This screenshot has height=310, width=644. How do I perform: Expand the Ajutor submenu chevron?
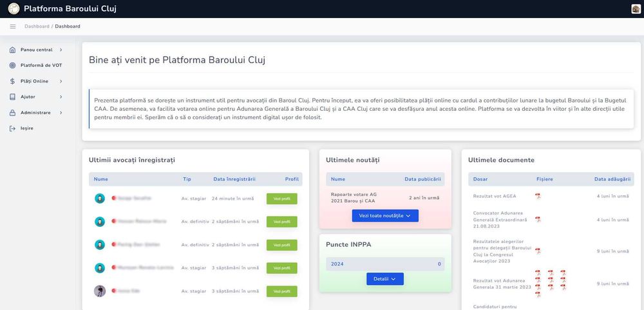[x=61, y=97]
